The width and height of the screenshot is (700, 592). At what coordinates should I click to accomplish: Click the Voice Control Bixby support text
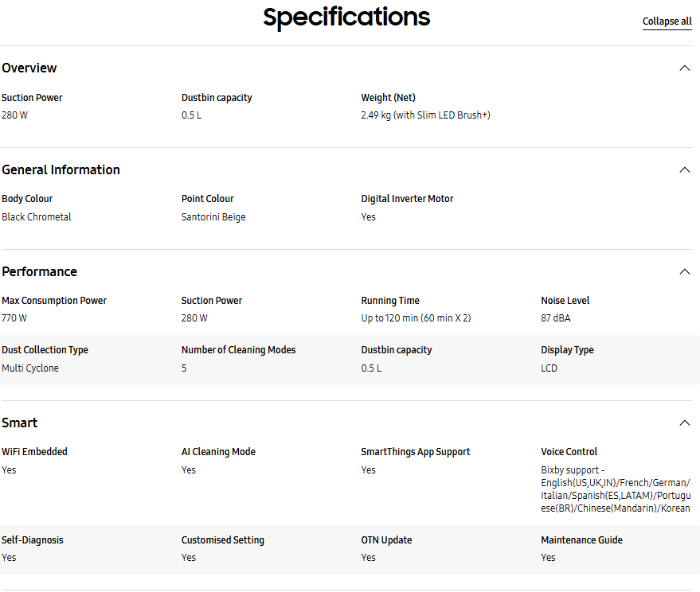[616, 489]
